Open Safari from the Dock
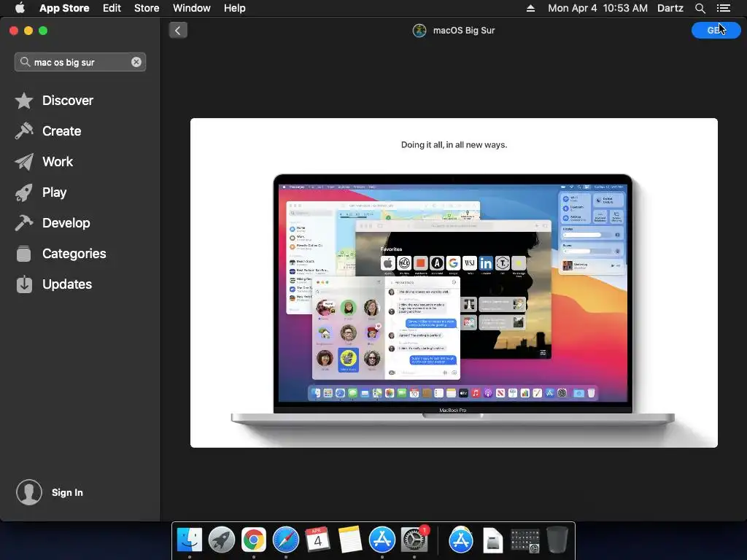 click(x=286, y=540)
